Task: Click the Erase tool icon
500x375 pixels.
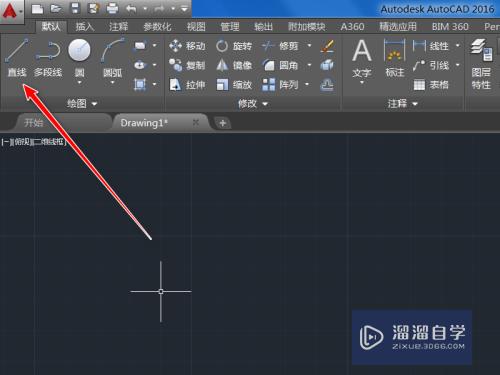Action: 327,46
